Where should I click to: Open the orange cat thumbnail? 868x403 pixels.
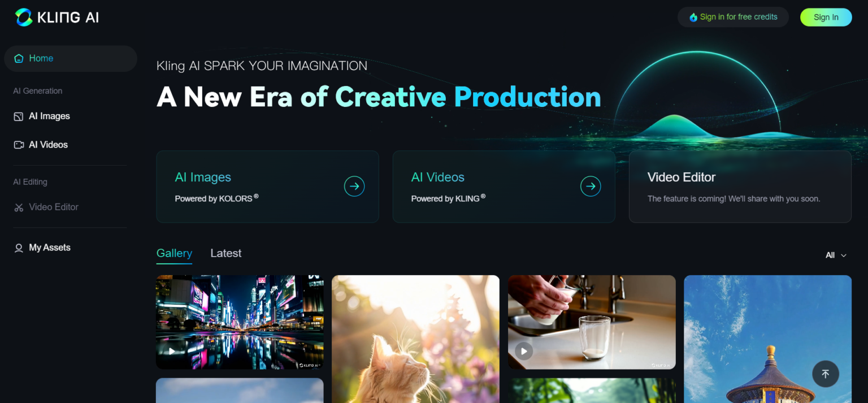click(415, 339)
